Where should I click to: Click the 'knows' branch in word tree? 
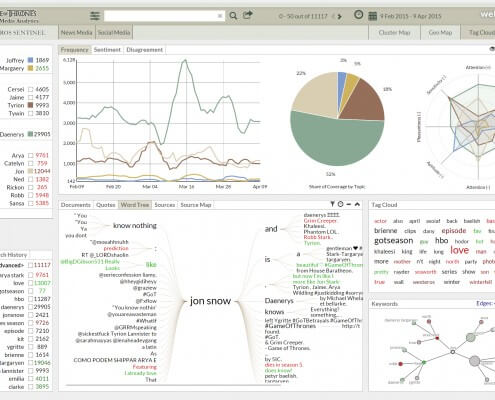coord(274,312)
